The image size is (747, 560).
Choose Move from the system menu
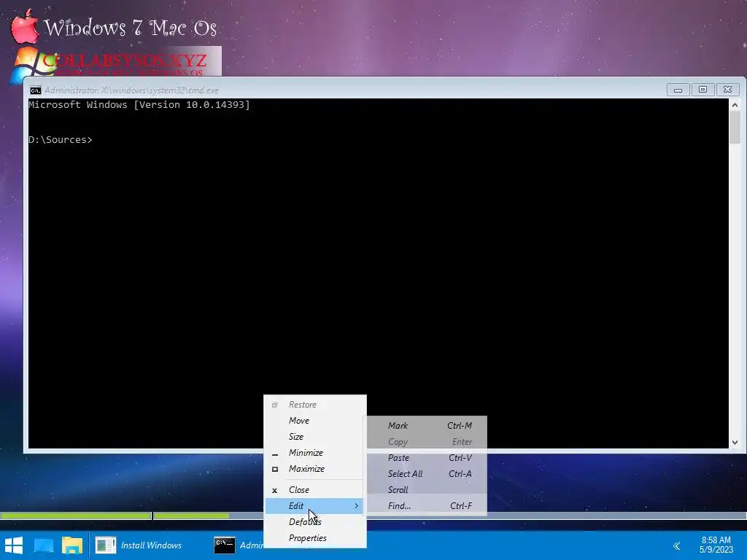315,421
